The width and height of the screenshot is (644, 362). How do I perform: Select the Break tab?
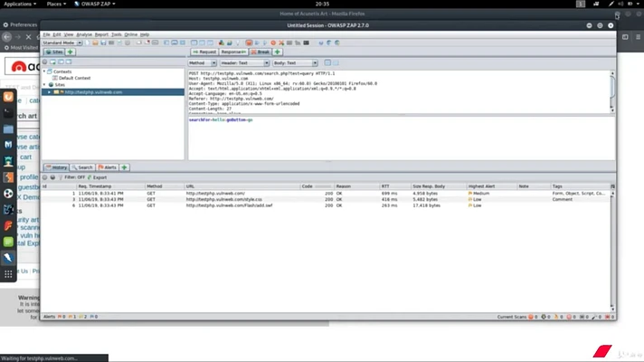pyautogui.click(x=260, y=52)
